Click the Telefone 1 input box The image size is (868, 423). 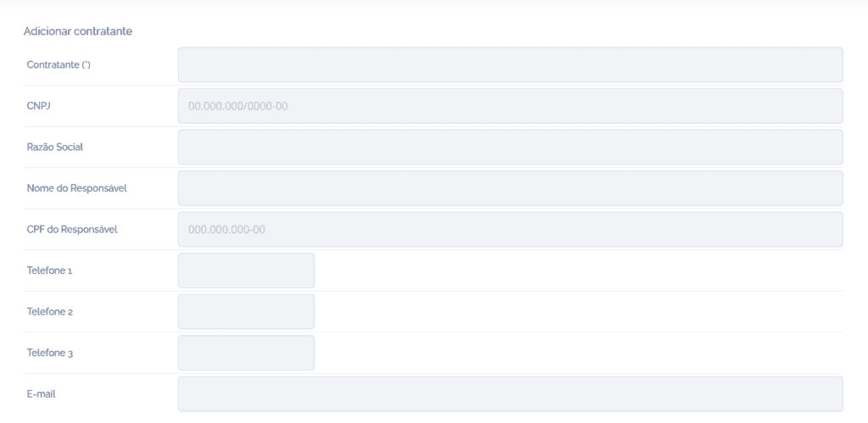(247, 270)
